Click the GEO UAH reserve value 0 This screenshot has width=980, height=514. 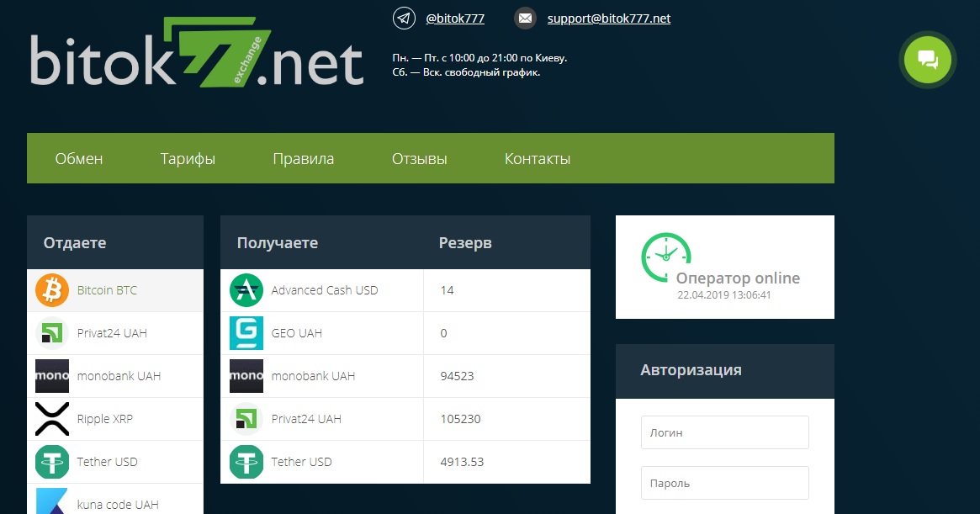click(x=444, y=333)
